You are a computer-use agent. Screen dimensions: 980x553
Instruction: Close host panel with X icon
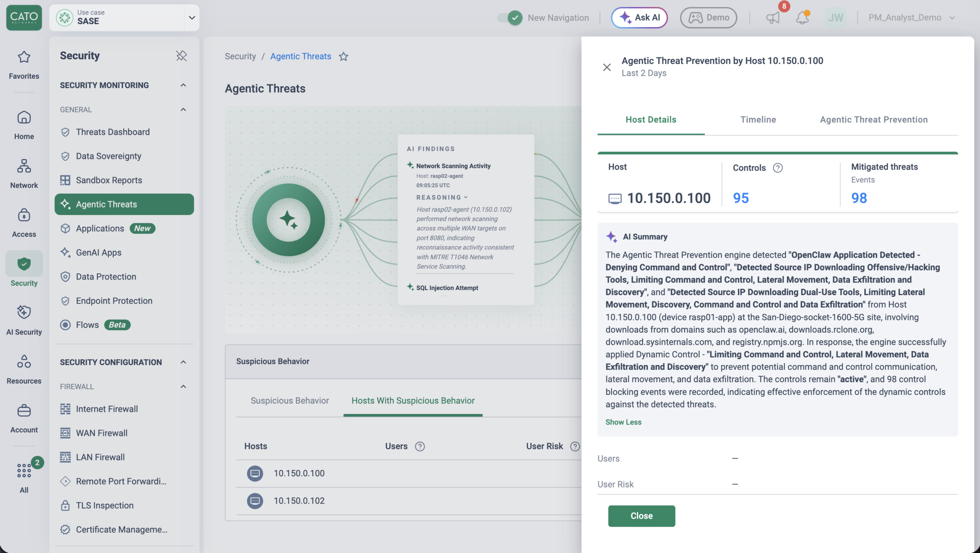[607, 67]
